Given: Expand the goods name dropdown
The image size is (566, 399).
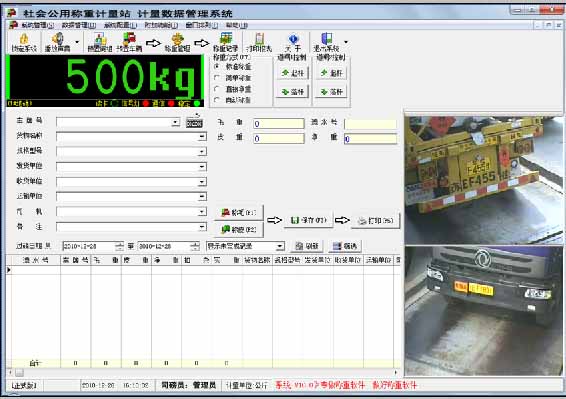Looking at the screenshot, I should pos(202,137).
